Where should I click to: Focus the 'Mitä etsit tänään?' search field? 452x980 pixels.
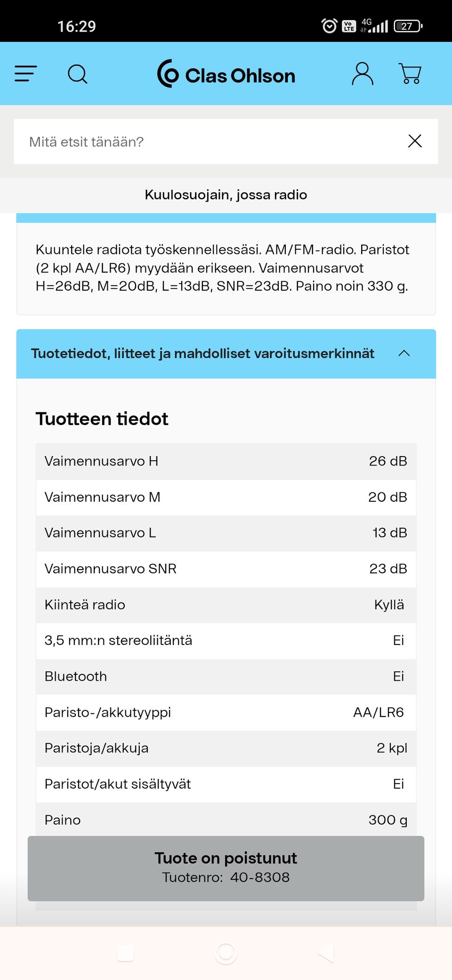tap(207, 141)
